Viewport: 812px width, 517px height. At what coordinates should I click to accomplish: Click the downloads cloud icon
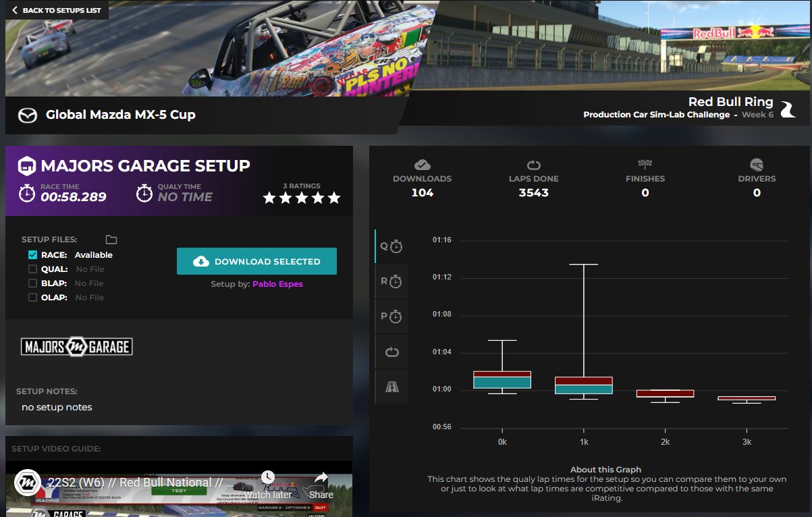point(423,165)
